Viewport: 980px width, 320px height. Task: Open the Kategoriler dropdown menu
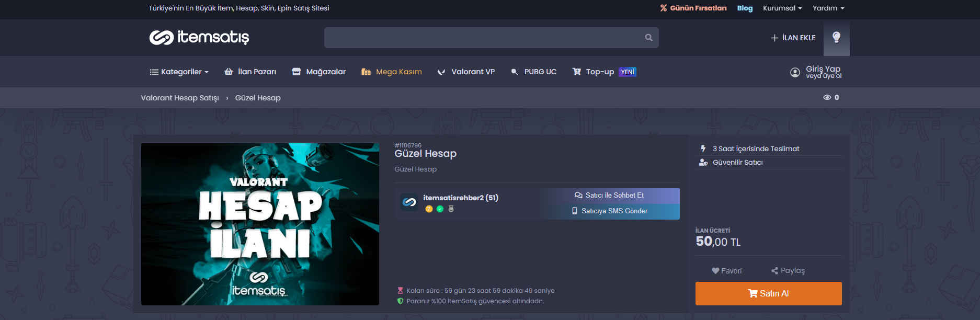(x=179, y=72)
